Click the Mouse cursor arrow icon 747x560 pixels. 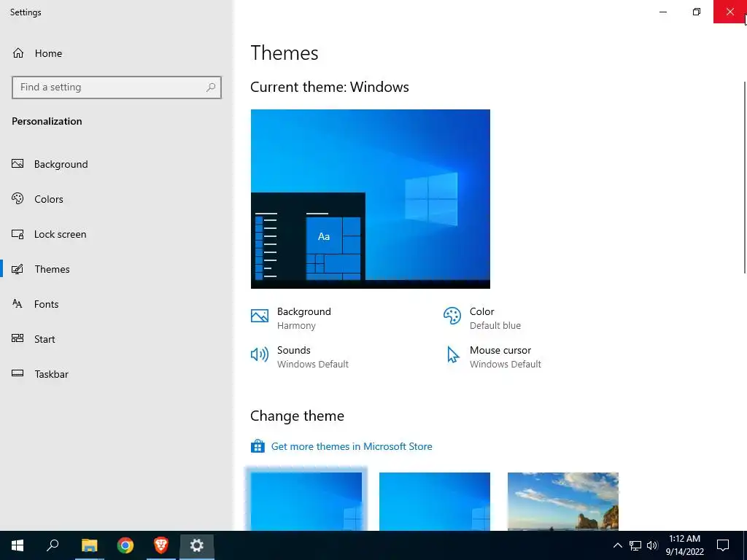(x=452, y=355)
